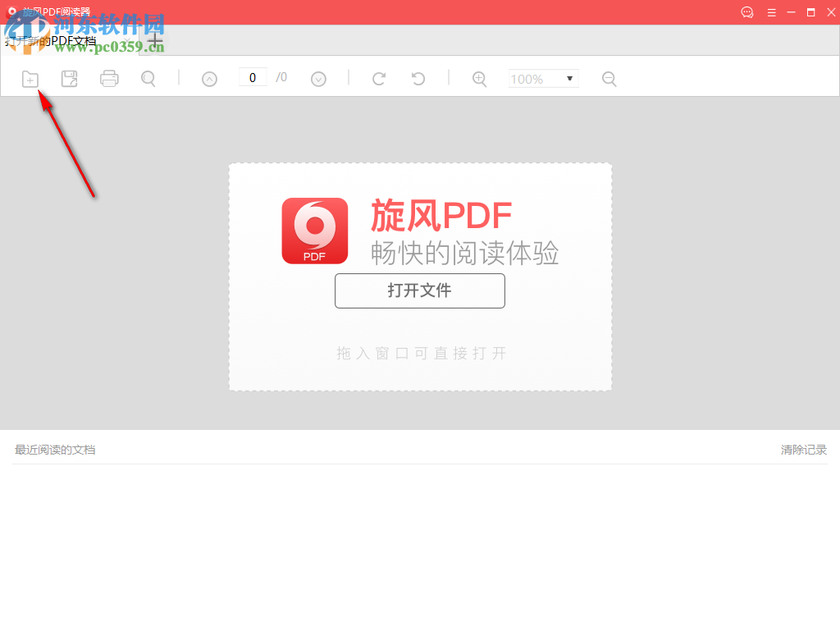
Task: Save the document with the save icon
Action: 70,78
